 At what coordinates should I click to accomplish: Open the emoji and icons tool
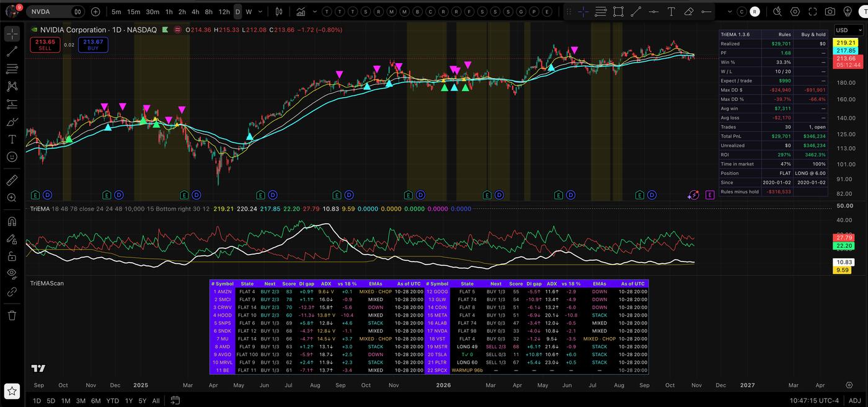[x=12, y=157]
